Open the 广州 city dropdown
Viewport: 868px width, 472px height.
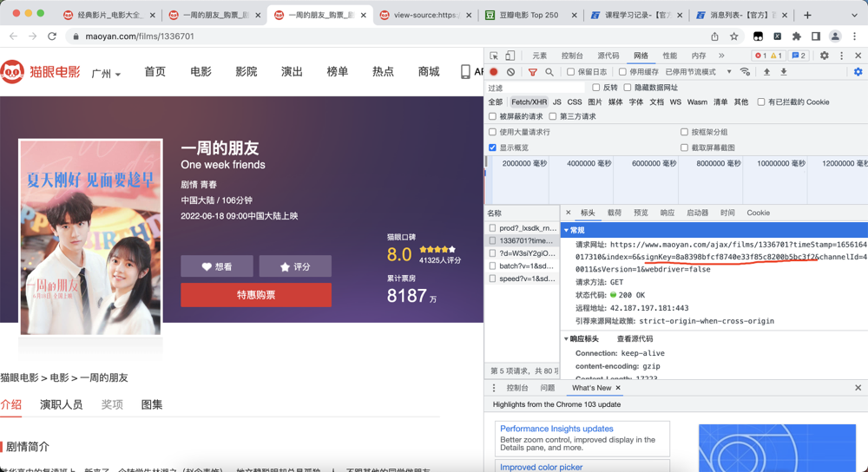(106, 74)
